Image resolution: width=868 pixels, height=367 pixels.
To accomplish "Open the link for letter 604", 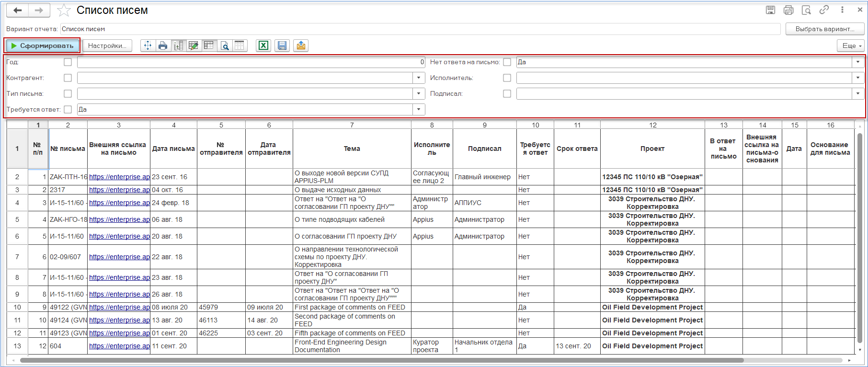I will tap(119, 346).
